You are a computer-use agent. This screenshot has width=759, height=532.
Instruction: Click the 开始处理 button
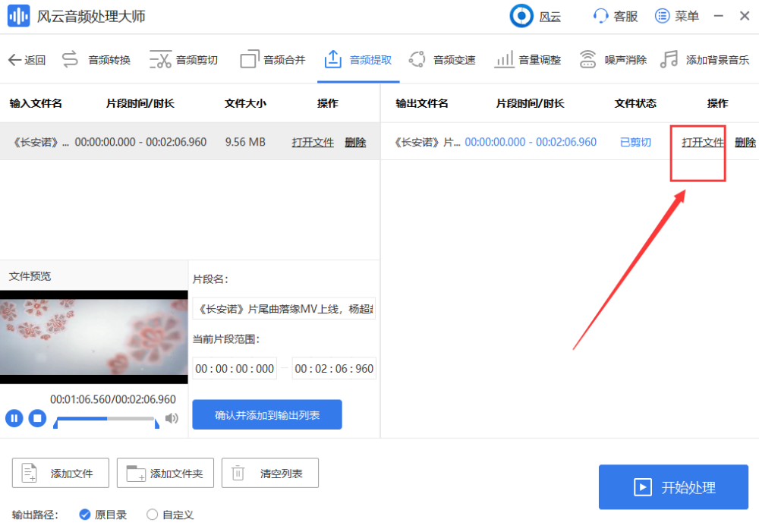click(673, 487)
